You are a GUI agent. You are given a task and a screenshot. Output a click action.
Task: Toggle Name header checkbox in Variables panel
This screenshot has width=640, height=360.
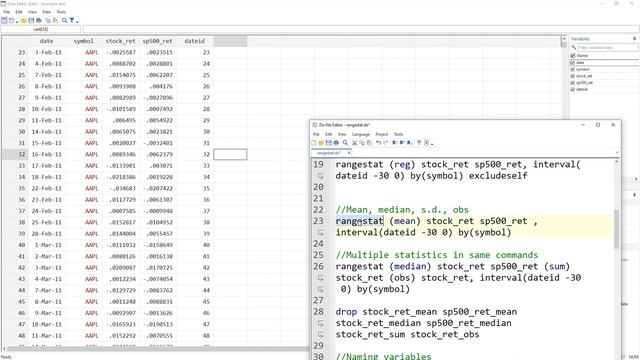tap(573, 56)
